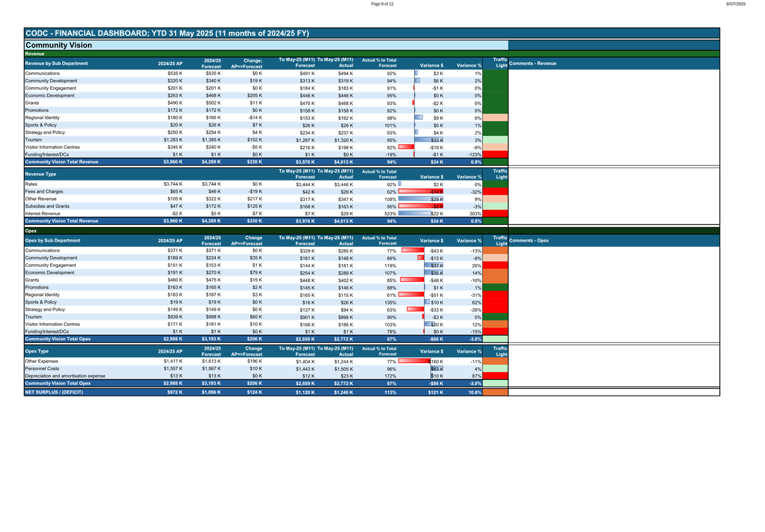The height and width of the screenshot is (532, 765).
Task: Click the CODC Financial Dashboard title bar
Action: coord(167,33)
